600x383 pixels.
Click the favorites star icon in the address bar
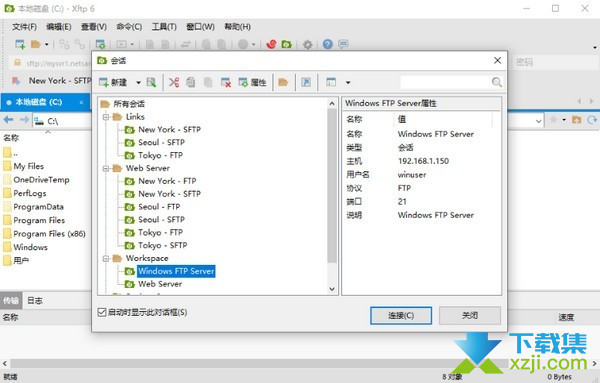[x=554, y=121]
